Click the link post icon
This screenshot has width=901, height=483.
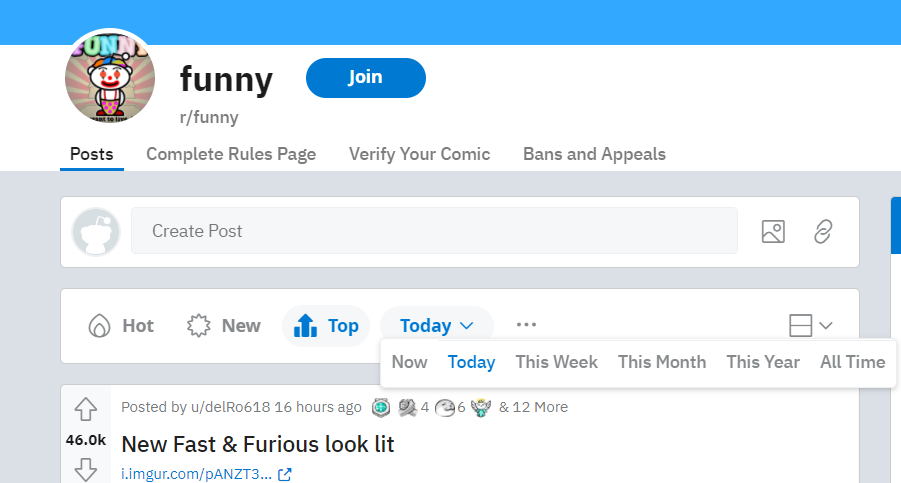(823, 231)
